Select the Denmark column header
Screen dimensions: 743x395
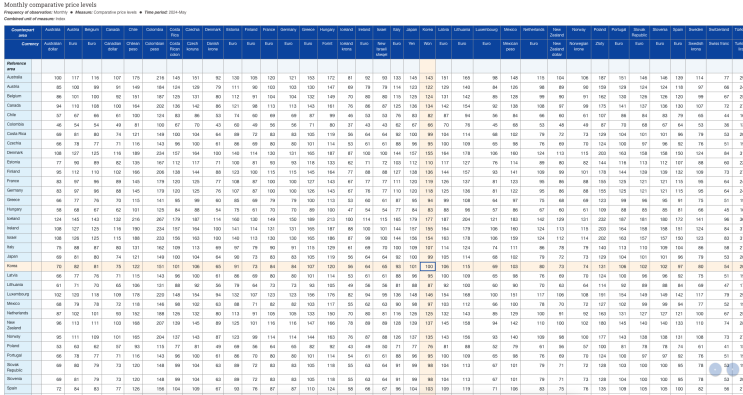click(x=213, y=32)
